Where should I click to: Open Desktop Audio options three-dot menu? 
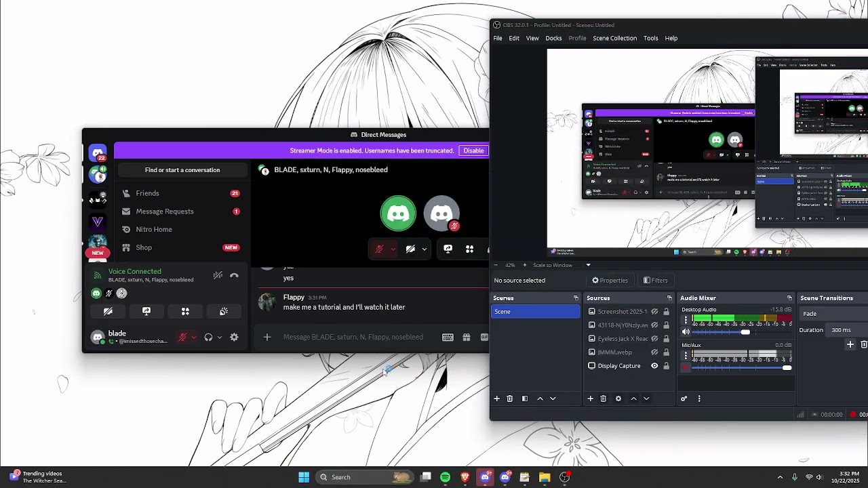click(686, 319)
